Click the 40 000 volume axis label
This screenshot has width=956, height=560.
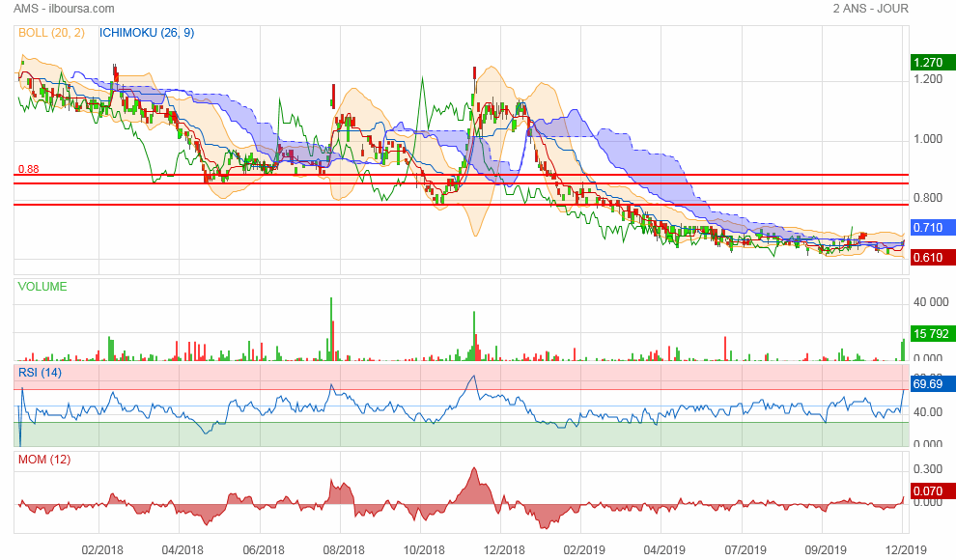pos(931,301)
